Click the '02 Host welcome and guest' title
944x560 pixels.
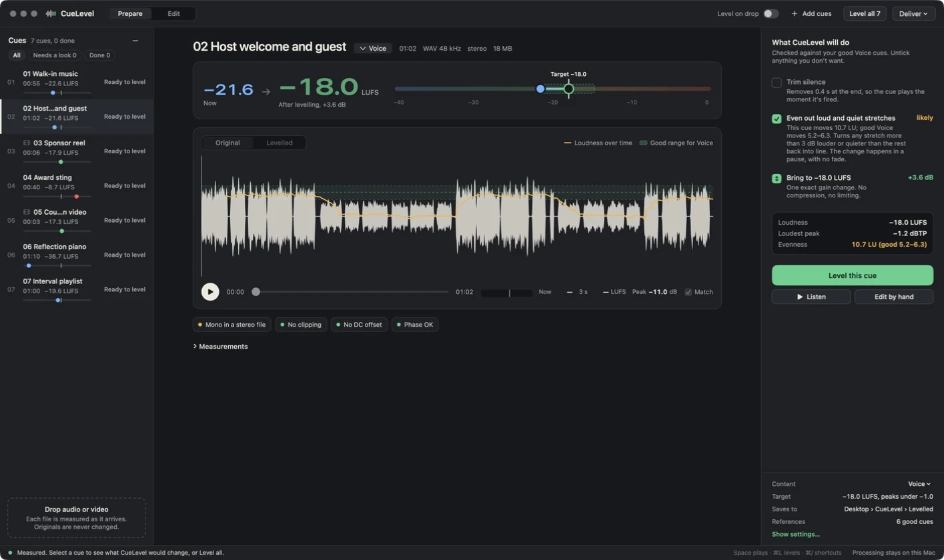[270, 47]
